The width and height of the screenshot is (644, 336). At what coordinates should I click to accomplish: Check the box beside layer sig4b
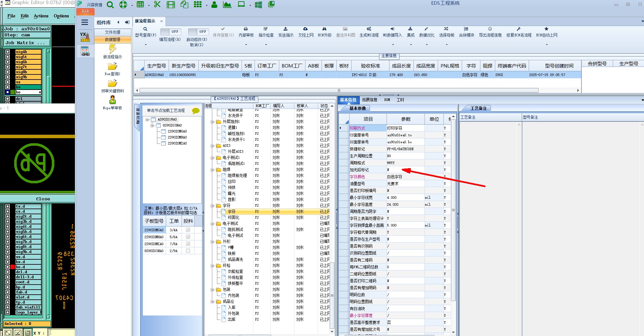coord(8,52)
